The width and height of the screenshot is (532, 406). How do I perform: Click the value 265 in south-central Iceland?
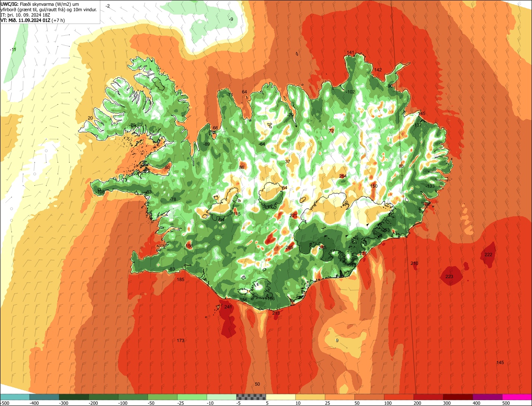point(289,247)
